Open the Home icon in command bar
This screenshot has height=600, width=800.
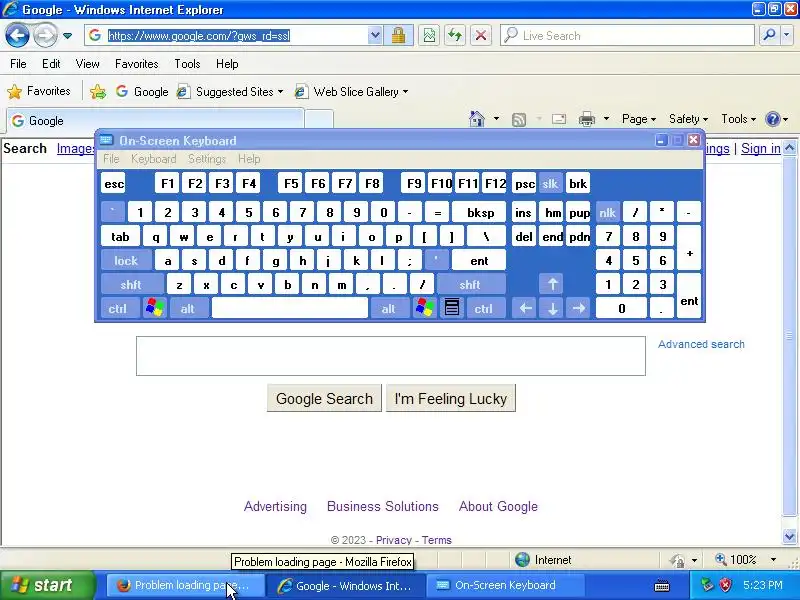click(477, 119)
